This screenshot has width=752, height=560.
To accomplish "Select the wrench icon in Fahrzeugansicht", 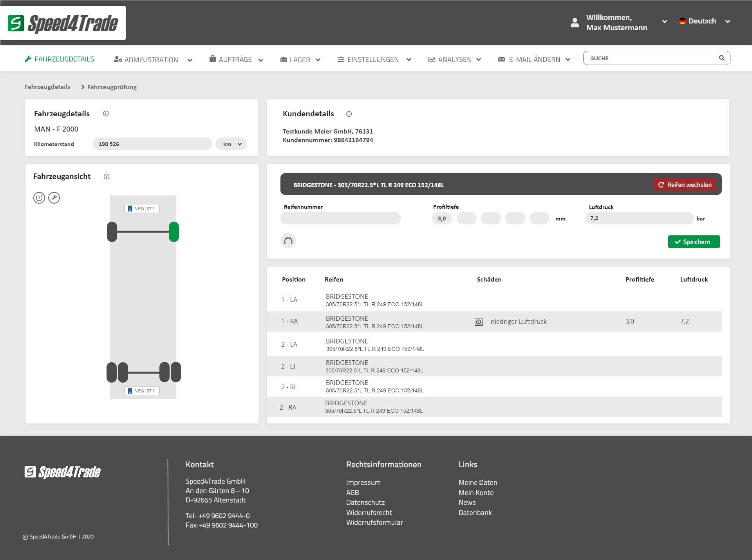I will tap(54, 198).
